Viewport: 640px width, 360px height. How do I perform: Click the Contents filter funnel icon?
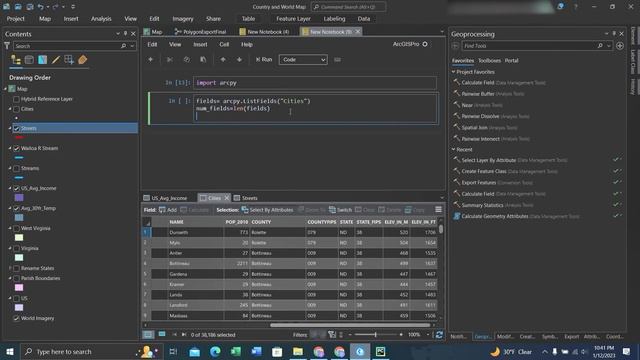[x=7, y=46]
